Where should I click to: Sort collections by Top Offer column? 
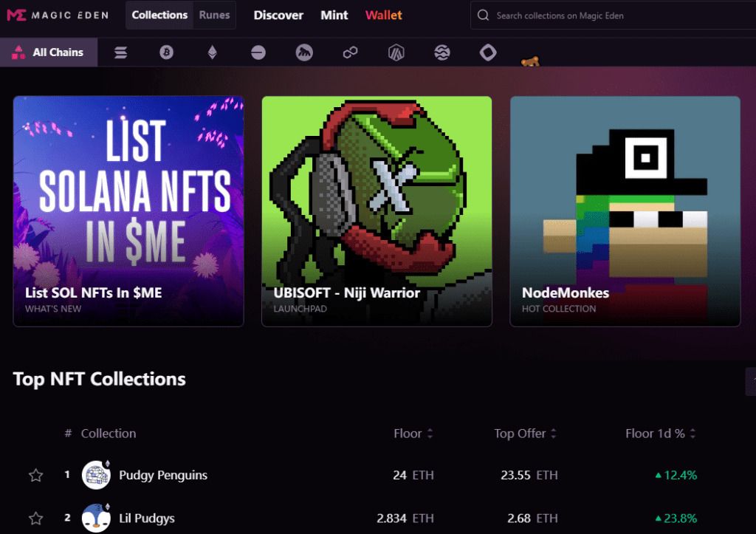[x=525, y=434]
